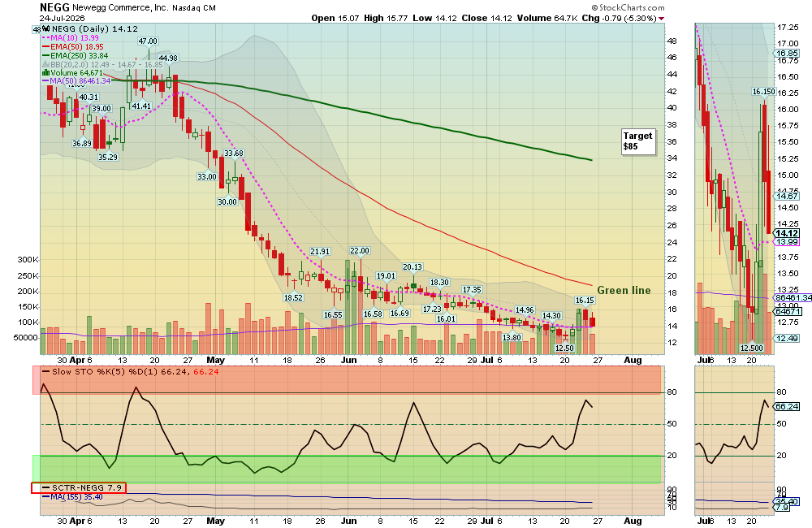Click the Close 14.12 value in header
Viewport: 812px width, 528px height.
point(486,18)
